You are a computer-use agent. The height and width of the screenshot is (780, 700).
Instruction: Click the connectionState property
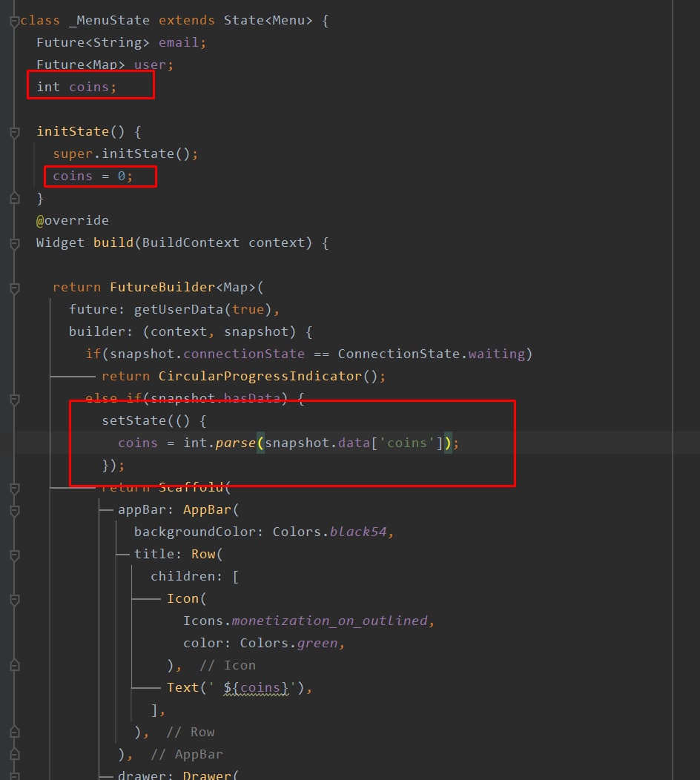[244, 354]
